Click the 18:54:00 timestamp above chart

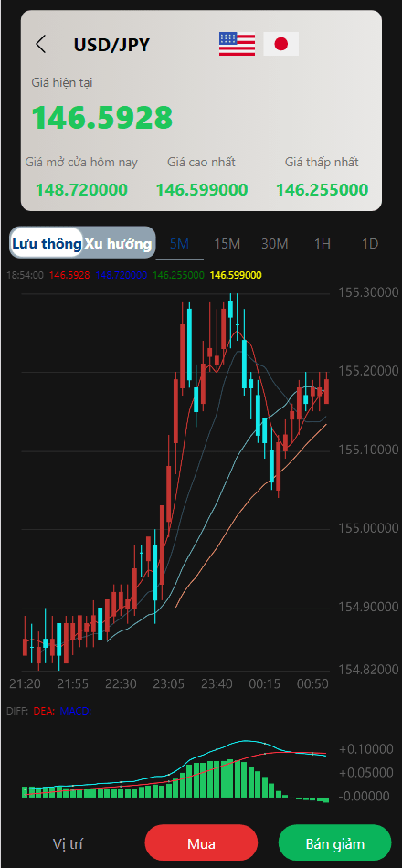click(x=25, y=275)
